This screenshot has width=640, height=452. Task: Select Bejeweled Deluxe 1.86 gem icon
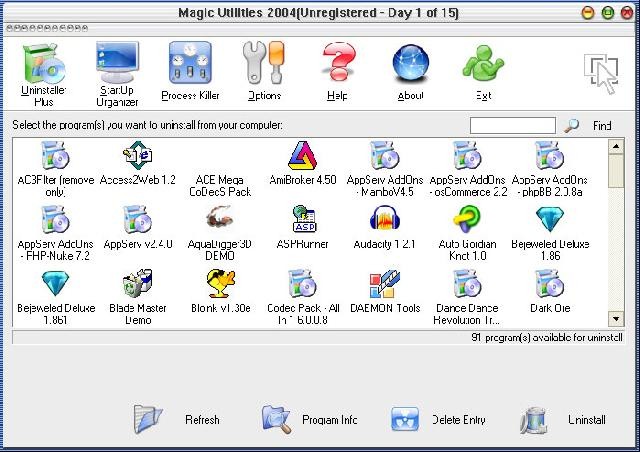coord(550,219)
